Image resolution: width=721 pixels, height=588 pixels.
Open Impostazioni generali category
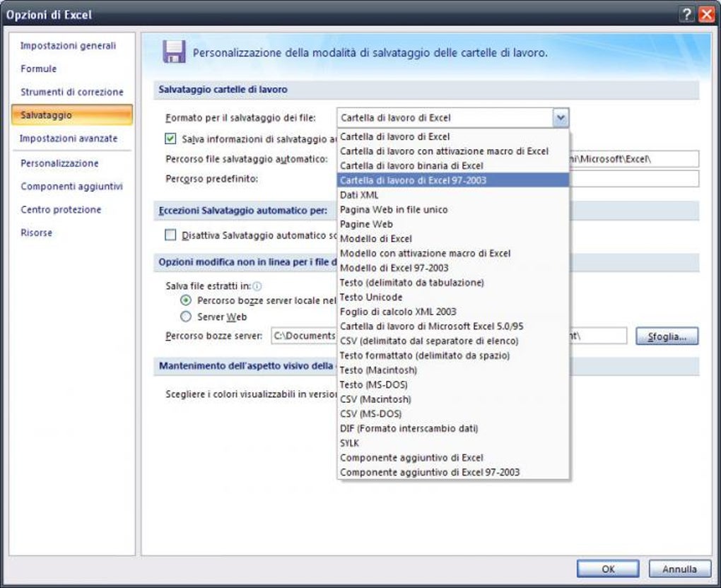[x=68, y=45]
